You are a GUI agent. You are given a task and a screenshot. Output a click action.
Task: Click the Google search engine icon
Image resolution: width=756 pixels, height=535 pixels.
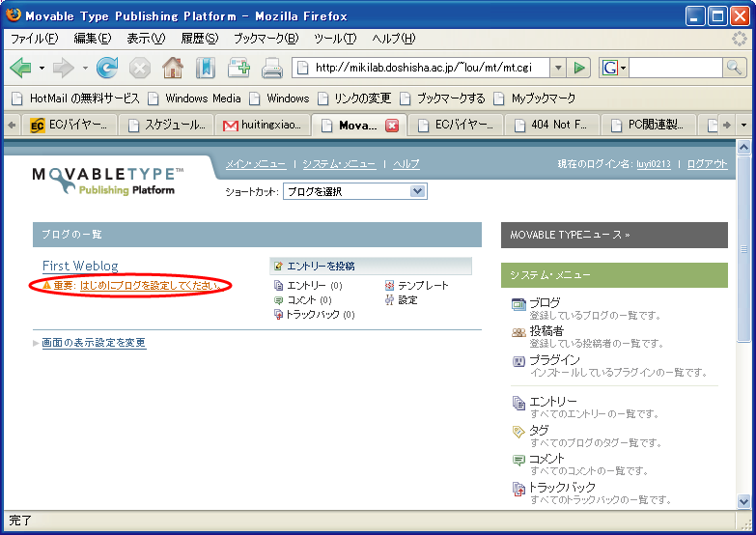pyautogui.click(x=609, y=68)
